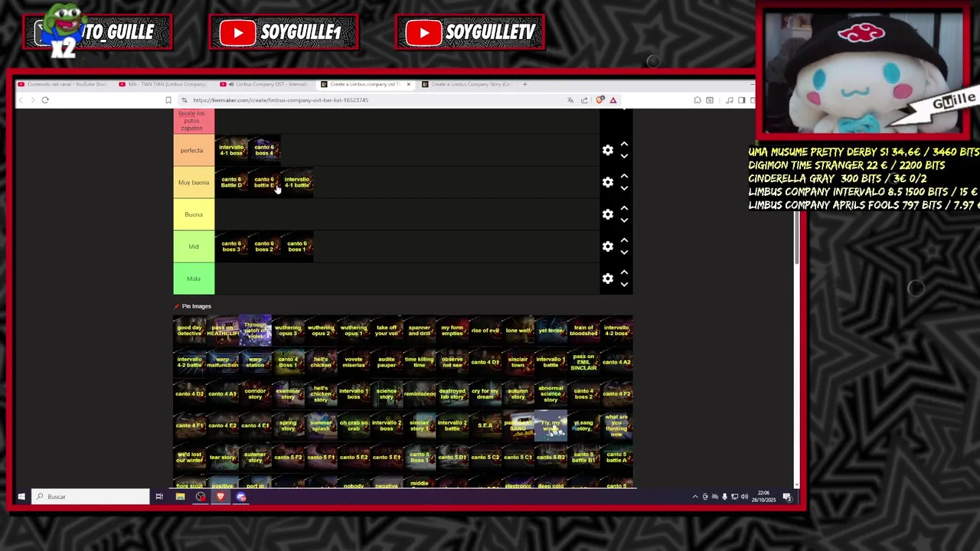Open settings gear for the Mid tier
Image resolution: width=980 pixels, height=551 pixels.
tap(608, 246)
